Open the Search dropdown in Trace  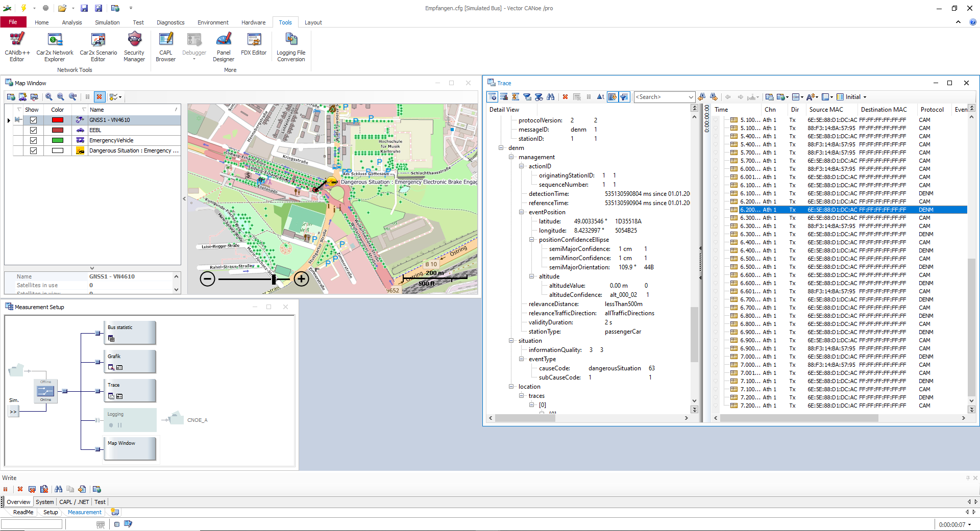point(691,97)
